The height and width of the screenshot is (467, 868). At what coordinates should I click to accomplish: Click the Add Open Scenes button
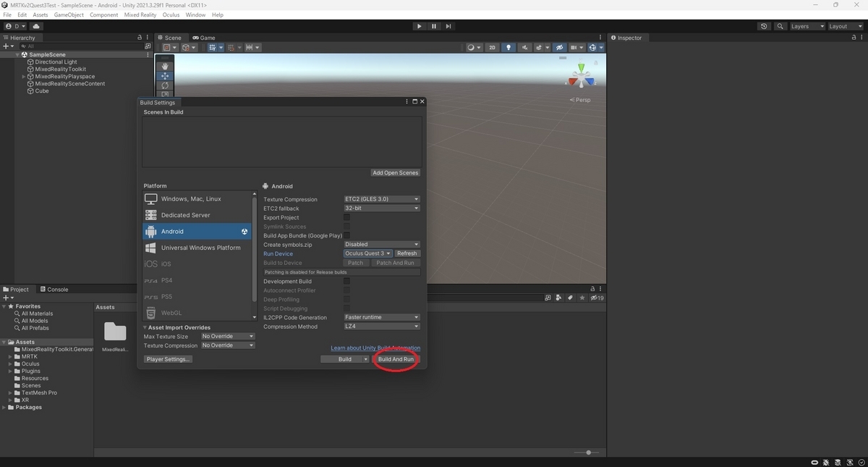coord(396,173)
